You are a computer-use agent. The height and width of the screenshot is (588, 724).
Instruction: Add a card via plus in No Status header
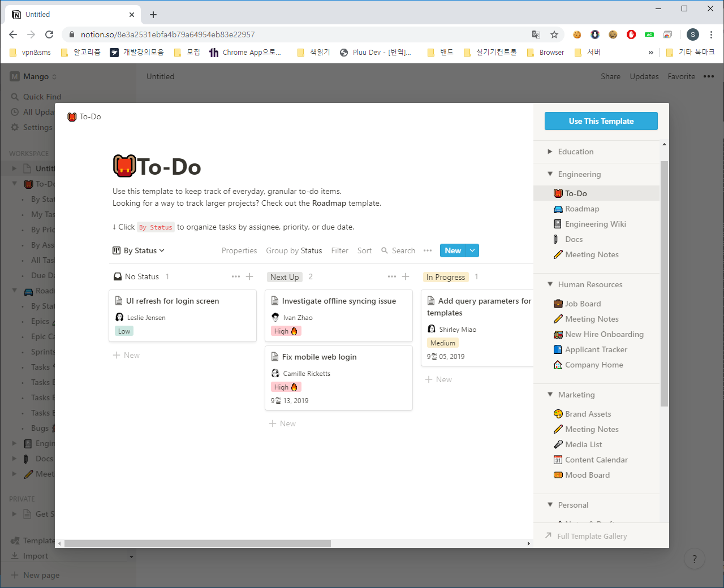(x=249, y=276)
